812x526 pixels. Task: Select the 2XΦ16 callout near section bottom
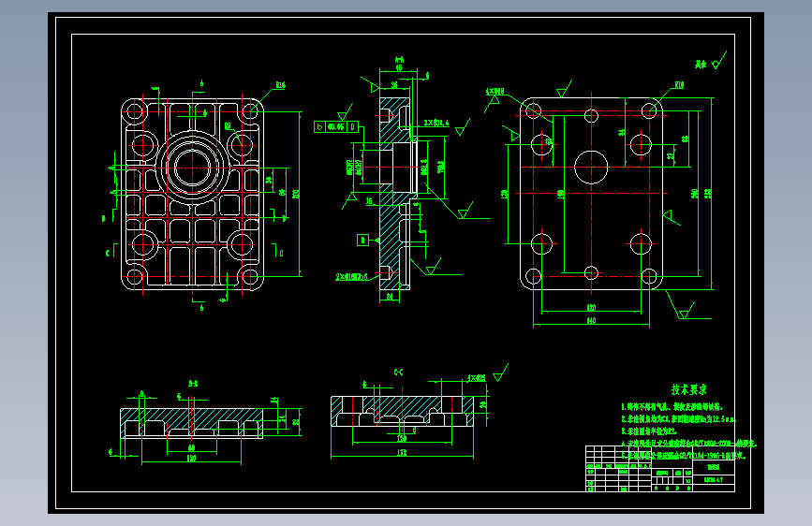(351, 277)
